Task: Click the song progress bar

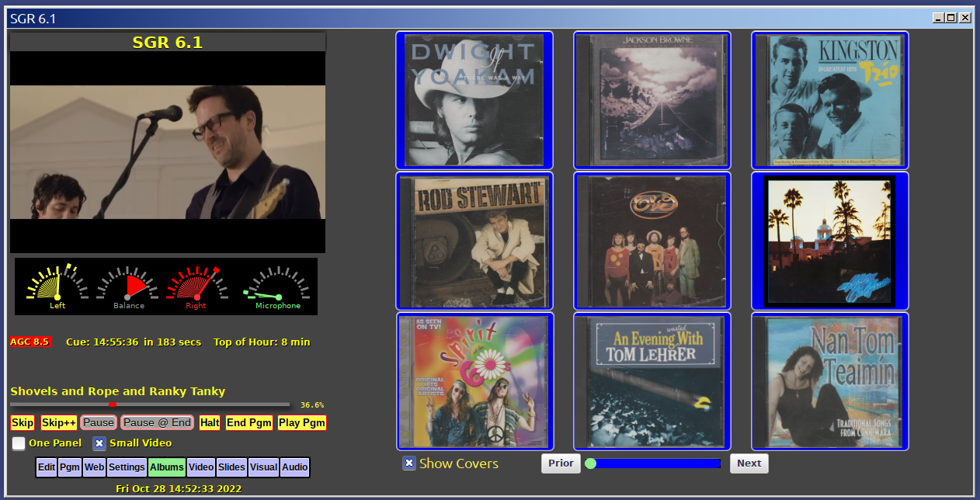Action: tap(150, 405)
